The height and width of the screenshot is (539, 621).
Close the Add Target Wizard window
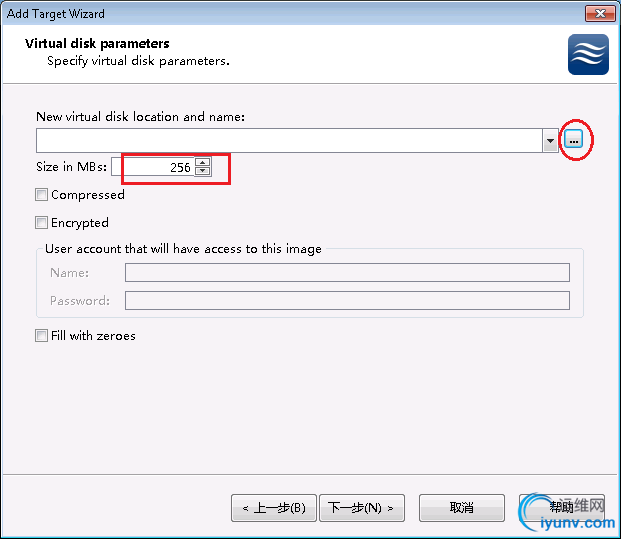[600, 13]
